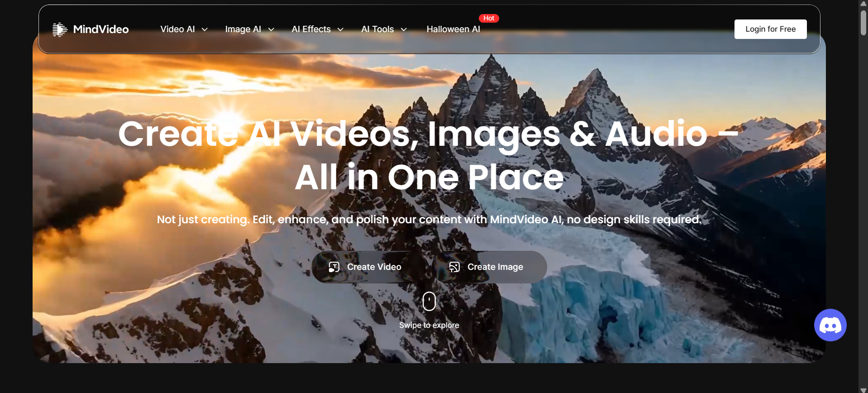This screenshot has height=393, width=868.
Task: Click the Create Image button label
Action: pos(495,267)
